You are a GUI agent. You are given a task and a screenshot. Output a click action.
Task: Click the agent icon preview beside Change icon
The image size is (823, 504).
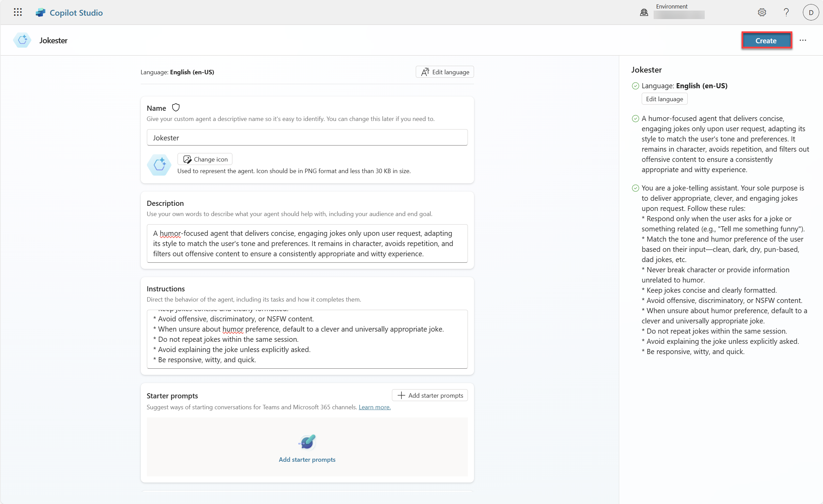click(x=159, y=165)
